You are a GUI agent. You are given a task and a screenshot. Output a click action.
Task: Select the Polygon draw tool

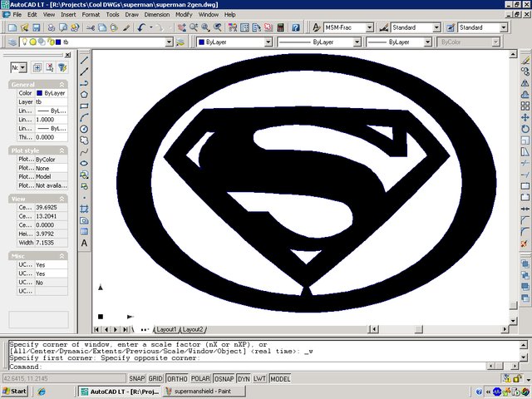(85, 95)
